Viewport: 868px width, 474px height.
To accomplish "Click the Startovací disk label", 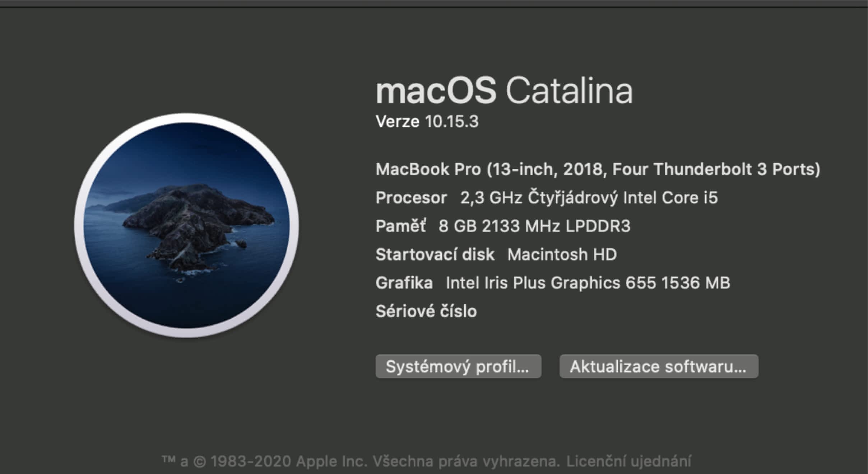I will 435,254.
